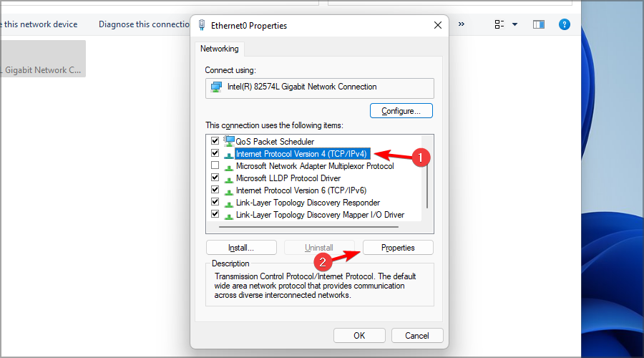Select the Gigabit Network C... adapter in Network Connections
The height and width of the screenshot is (358, 644).
click(x=43, y=59)
